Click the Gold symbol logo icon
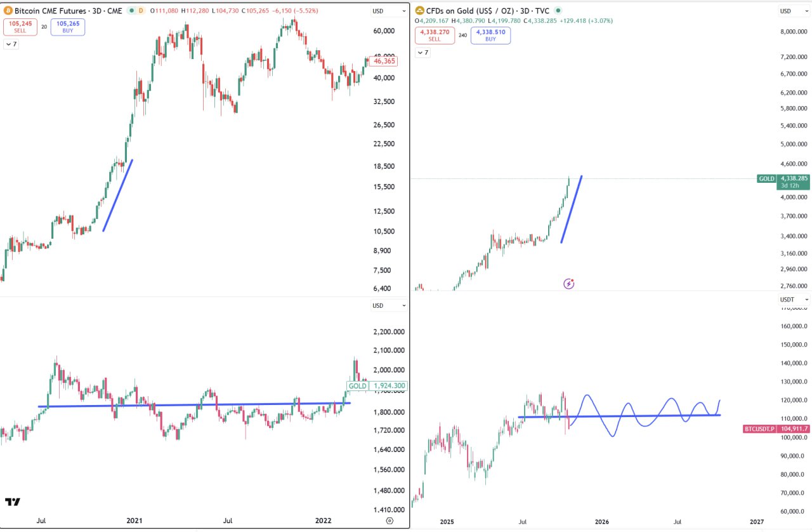The image size is (812, 532). [x=420, y=11]
